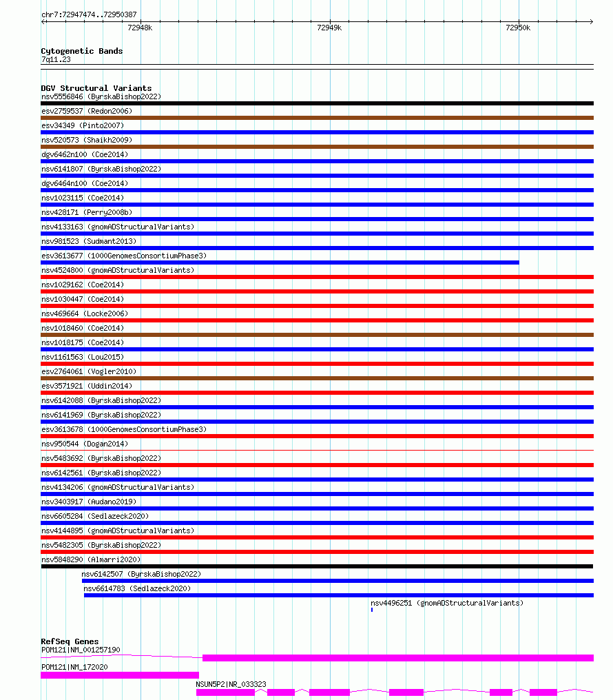Select the nsv1023115 (Coe2014) variant label
The height and width of the screenshot is (700, 613).
coord(83,198)
